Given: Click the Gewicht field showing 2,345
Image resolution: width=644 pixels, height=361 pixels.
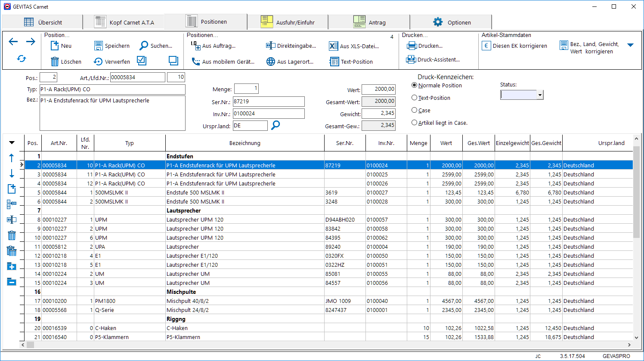Looking at the screenshot, I should coord(379,113).
